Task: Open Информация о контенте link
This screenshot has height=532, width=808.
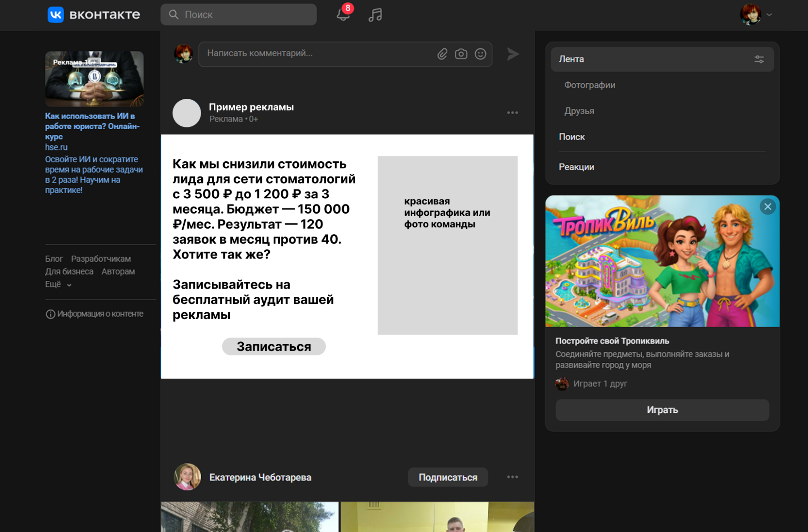Action: (x=100, y=314)
